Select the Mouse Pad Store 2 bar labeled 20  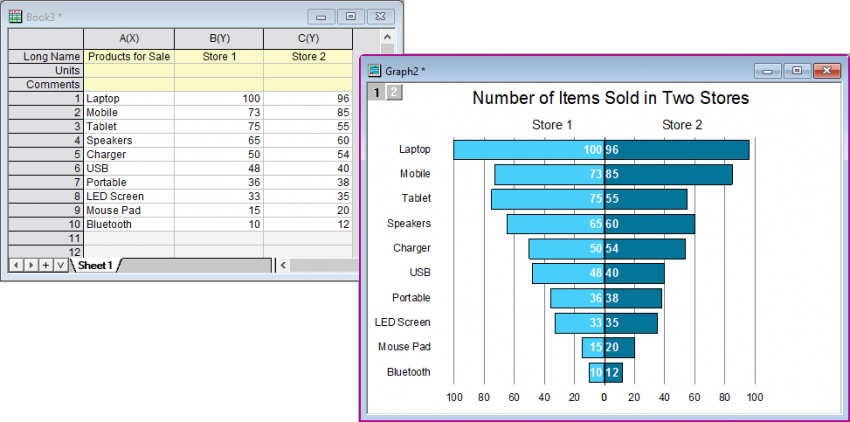click(620, 348)
